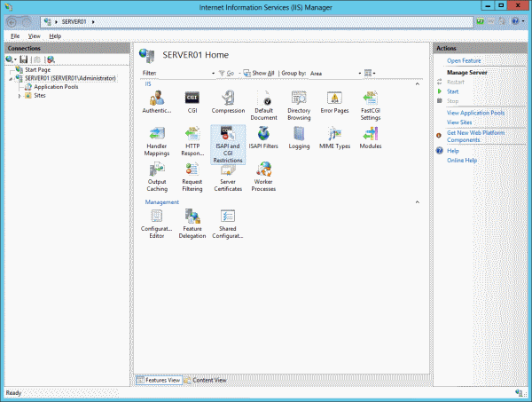Open Output Caching feature
The height and width of the screenshot is (402, 532).
[157, 177]
